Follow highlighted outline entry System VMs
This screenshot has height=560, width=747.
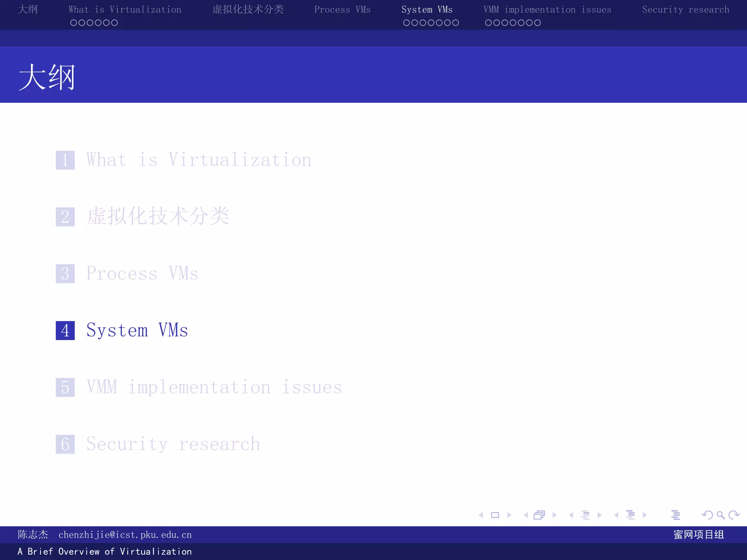pos(137,330)
